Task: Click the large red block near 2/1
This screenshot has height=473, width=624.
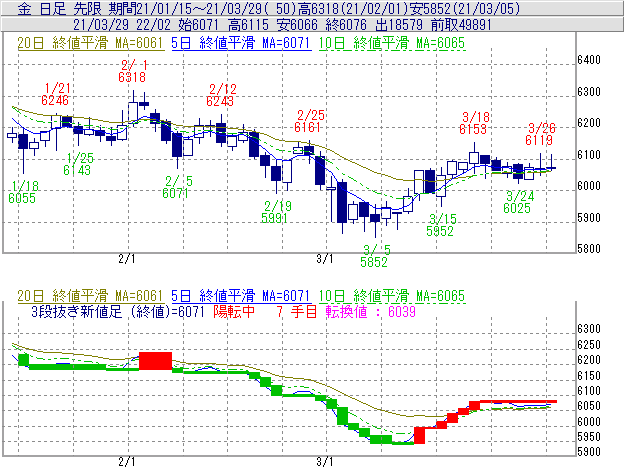Action: [156, 361]
